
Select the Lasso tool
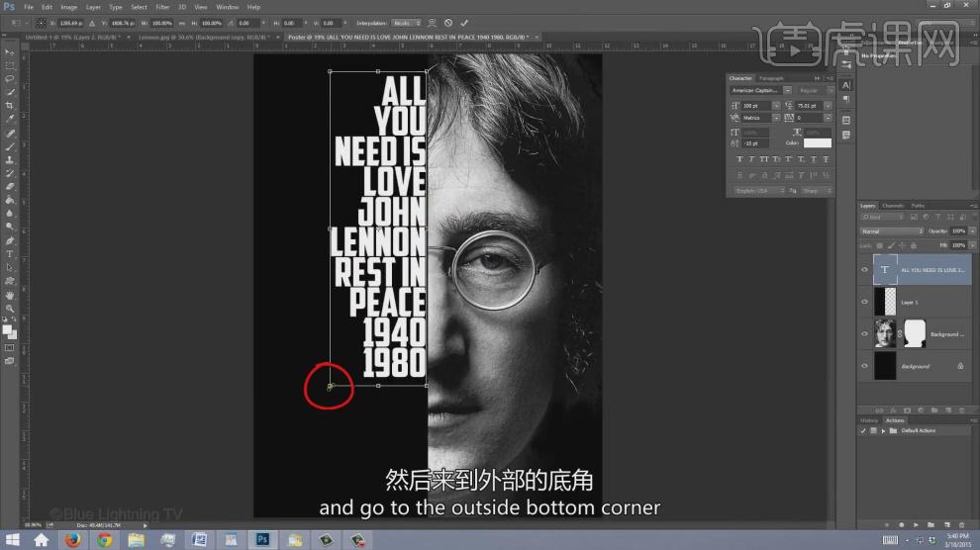[x=9, y=79]
